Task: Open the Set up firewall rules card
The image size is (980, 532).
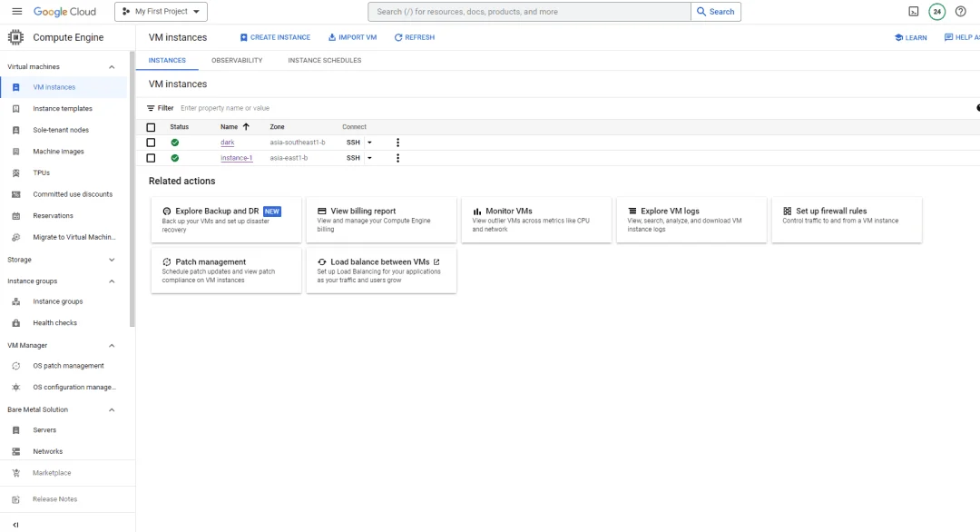Action: click(847, 220)
